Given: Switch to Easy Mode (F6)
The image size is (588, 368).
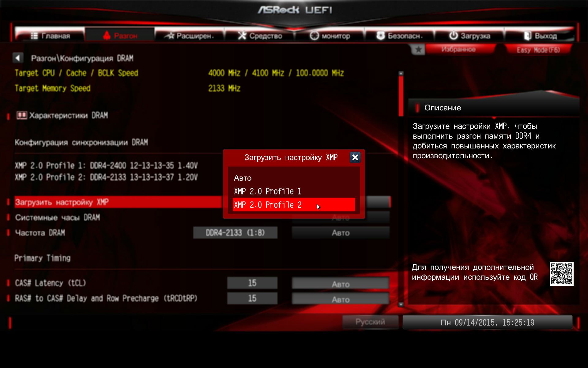Looking at the screenshot, I should [538, 50].
